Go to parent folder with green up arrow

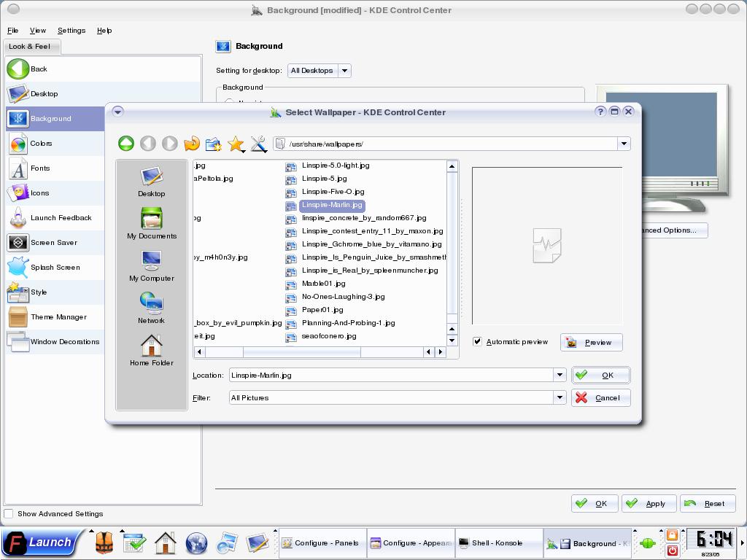(x=126, y=144)
